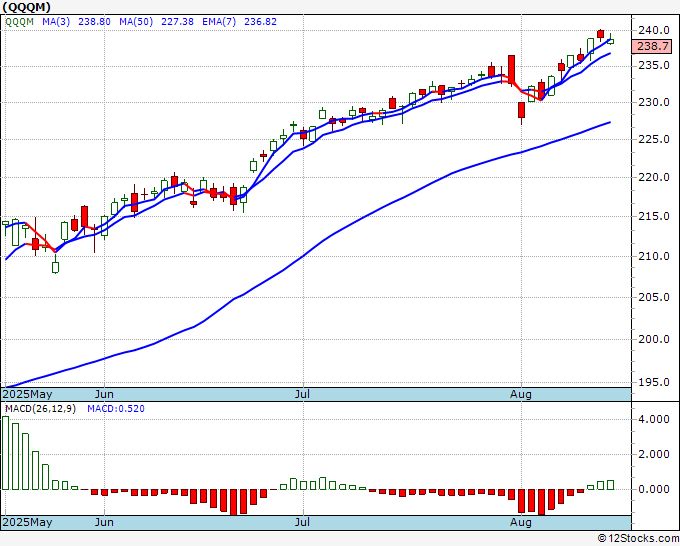Click the 230.0 price axis label
The height and width of the screenshot is (546, 680).
click(654, 103)
